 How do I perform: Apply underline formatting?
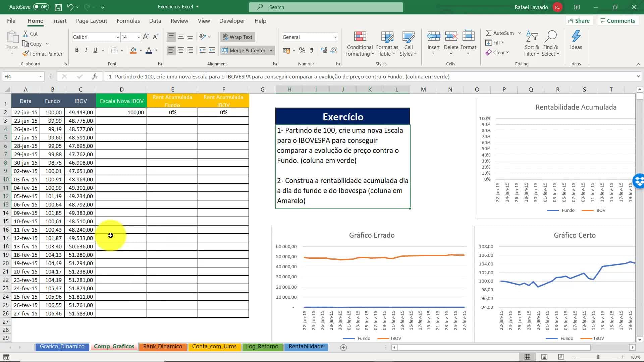(95, 50)
